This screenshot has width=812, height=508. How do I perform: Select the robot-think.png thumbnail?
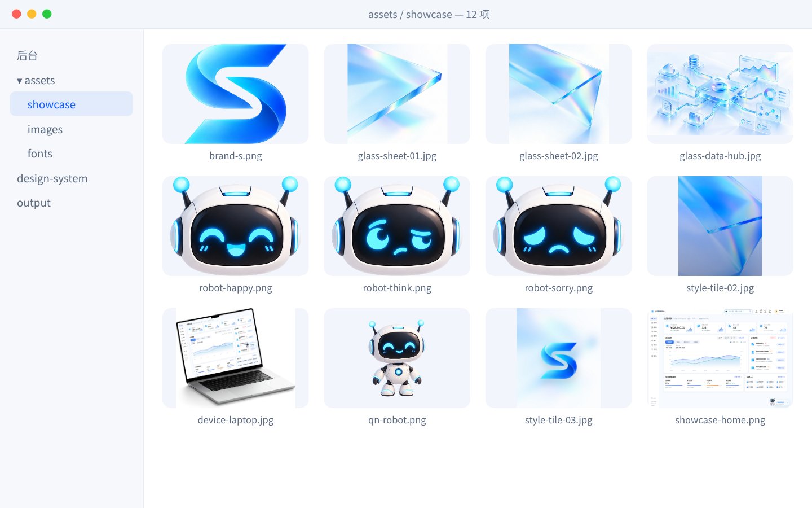(x=397, y=226)
